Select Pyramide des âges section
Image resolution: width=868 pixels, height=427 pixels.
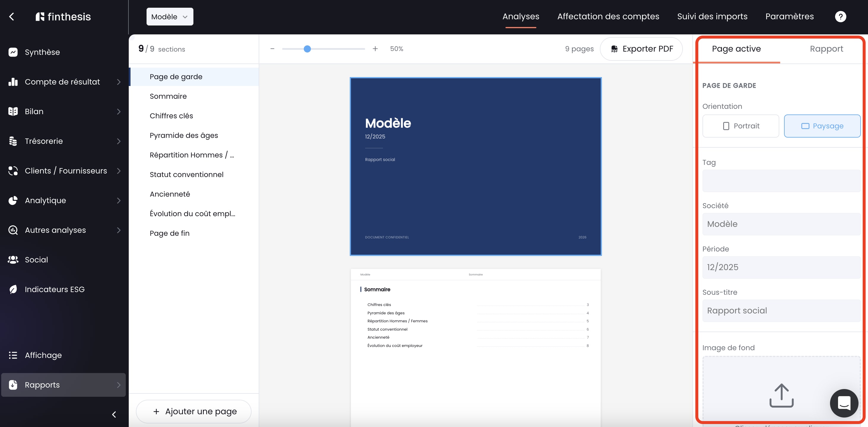pos(194,136)
